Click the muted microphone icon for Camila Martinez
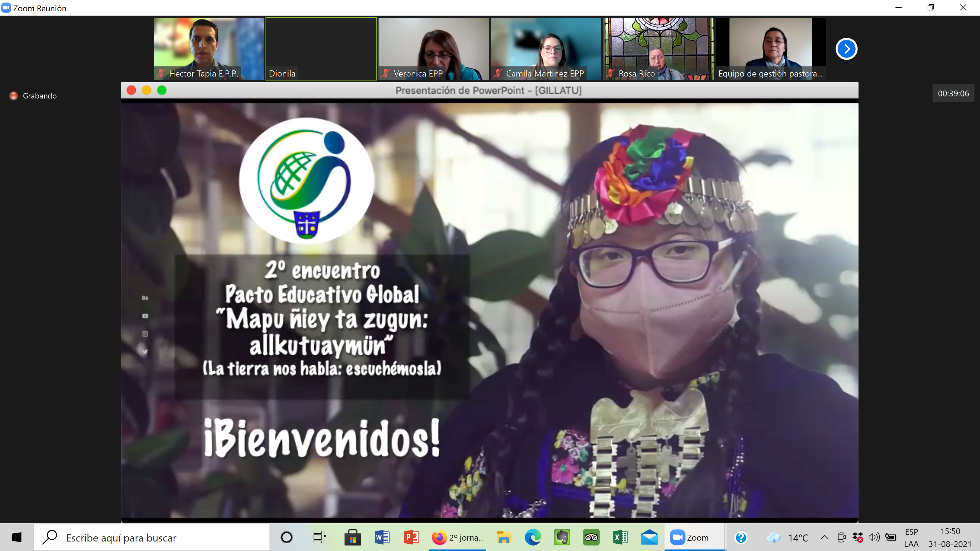Viewport: 980px width, 551px height. 498,73
